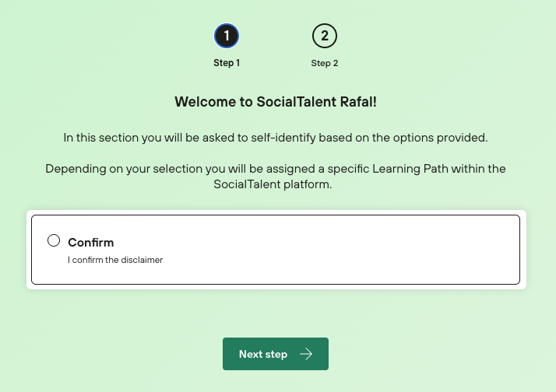Click "I confirm the disclaimer" text
The width and height of the screenshot is (556, 392).
(115, 260)
